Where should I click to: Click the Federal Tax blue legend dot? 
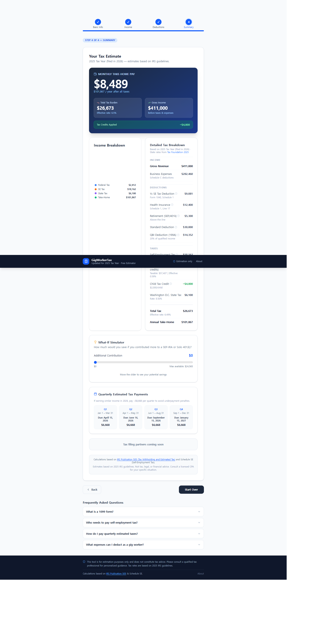tap(95, 185)
